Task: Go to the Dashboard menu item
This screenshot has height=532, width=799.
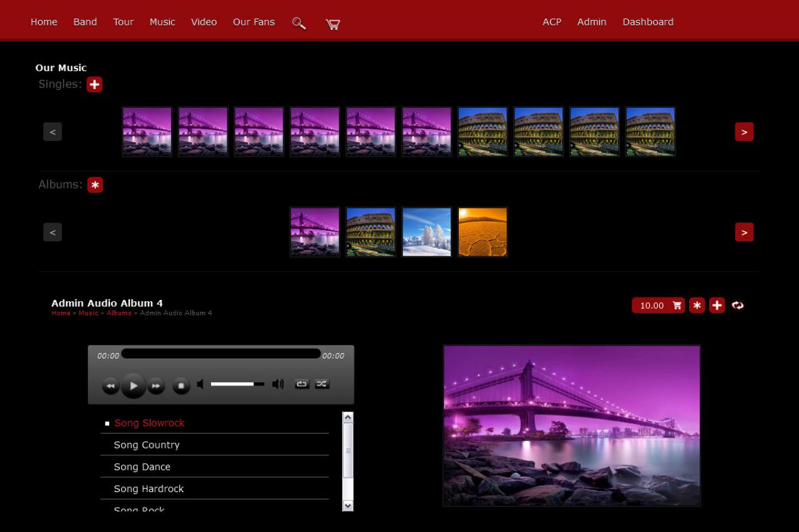Action: [647, 22]
